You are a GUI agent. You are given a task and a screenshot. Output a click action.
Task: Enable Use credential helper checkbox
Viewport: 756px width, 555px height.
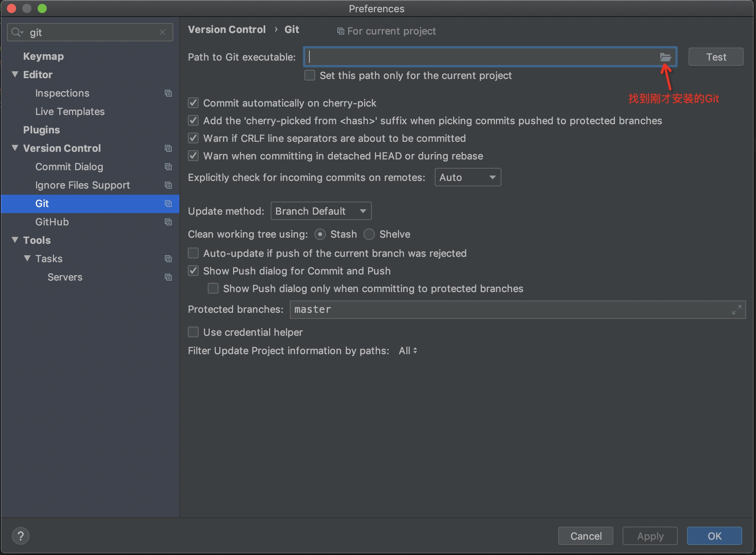[193, 332]
